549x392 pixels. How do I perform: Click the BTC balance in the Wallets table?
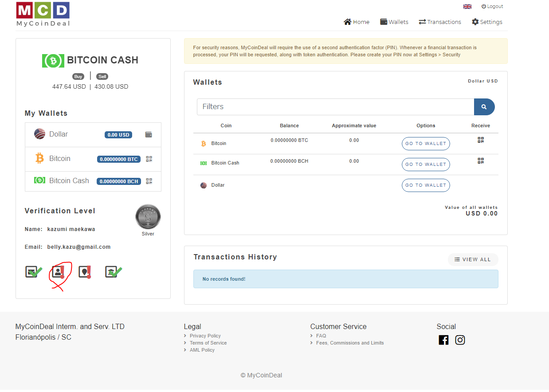(289, 141)
